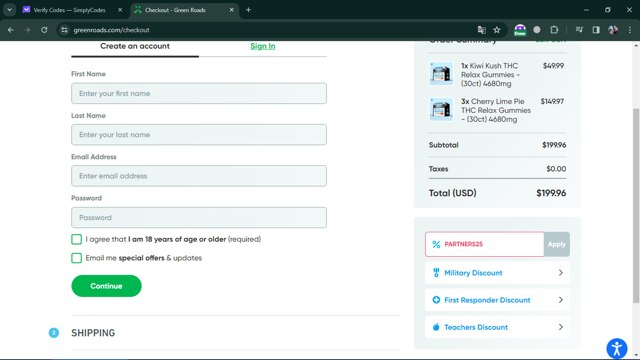640x360 pixels.
Task: Click Kiwi Kush THC Relax Gummies name
Action: tap(491, 75)
